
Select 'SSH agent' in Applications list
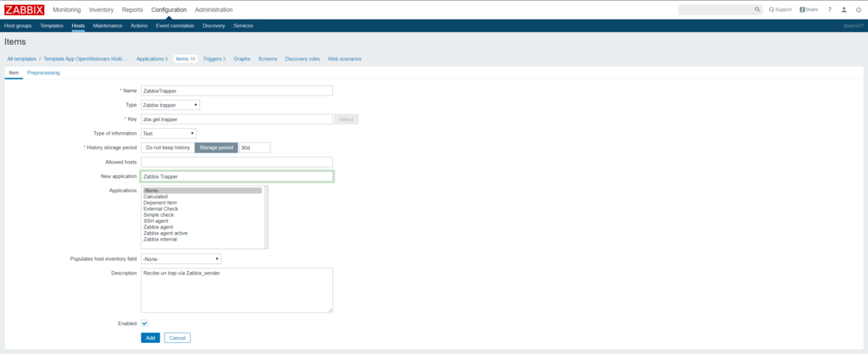click(155, 221)
